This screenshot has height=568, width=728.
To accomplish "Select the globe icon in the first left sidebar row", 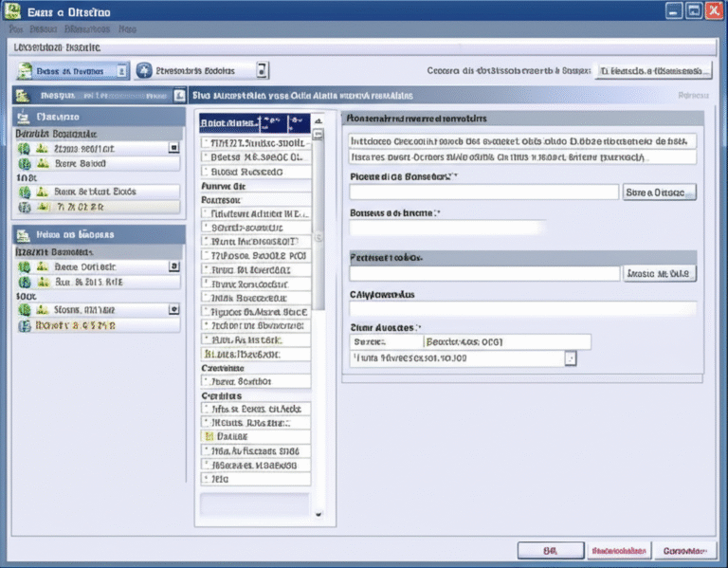I will (x=25, y=149).
